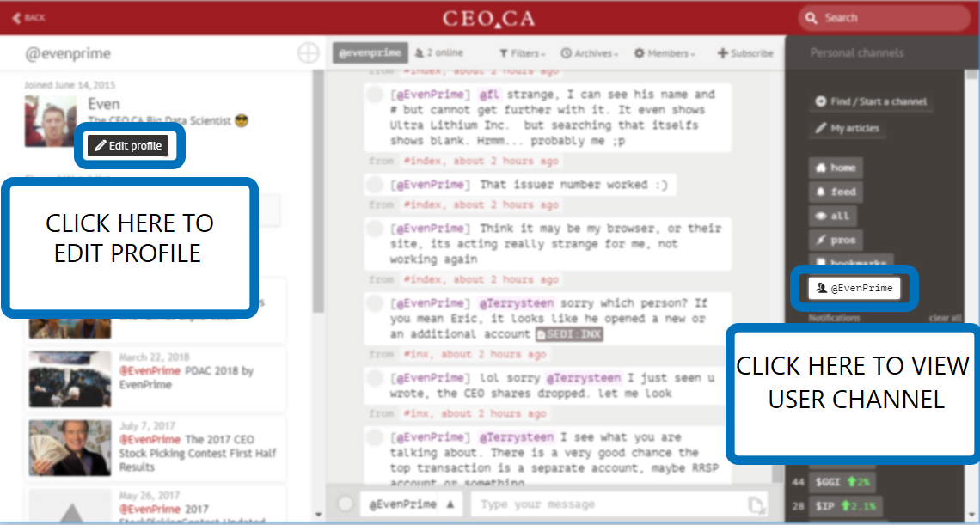Open the @EvenPrime user channel
The height and width of the screenshot is (525, 980).
[x=854, y=288]
